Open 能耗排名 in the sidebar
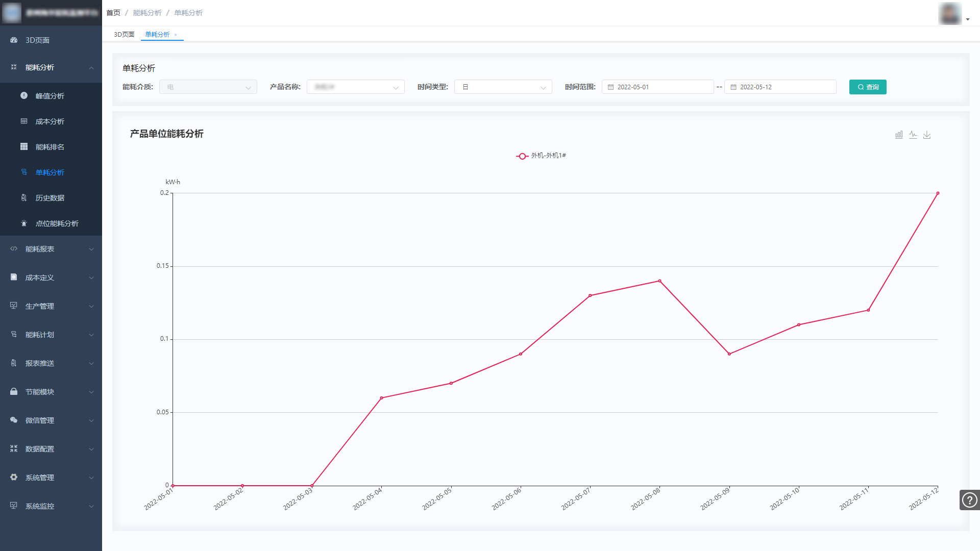Screen dimensions: 980x551 pos(50,147)
